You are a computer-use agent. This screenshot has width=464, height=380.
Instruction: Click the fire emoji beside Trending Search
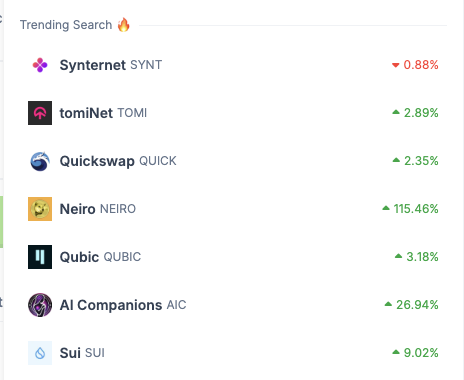[x=124, y=25]
